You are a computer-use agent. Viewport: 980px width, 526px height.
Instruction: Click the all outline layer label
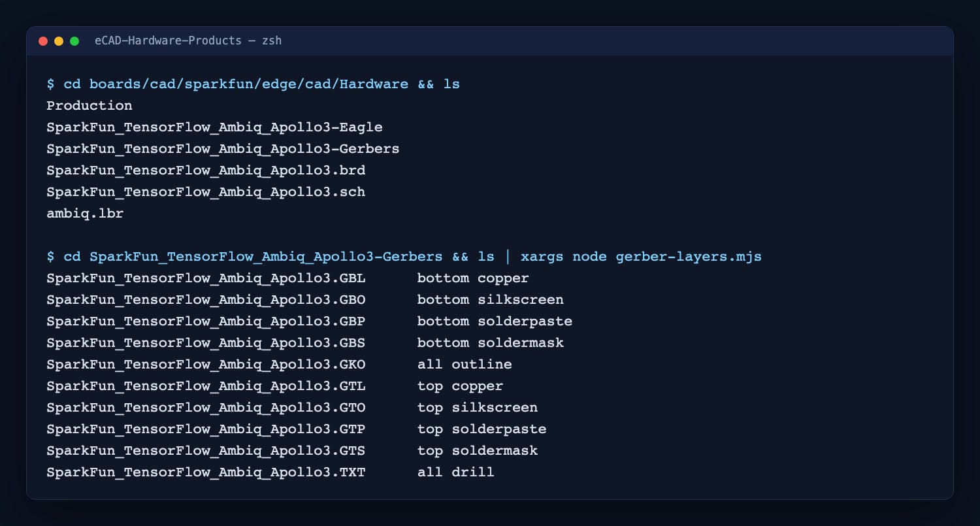pos(465,365)
